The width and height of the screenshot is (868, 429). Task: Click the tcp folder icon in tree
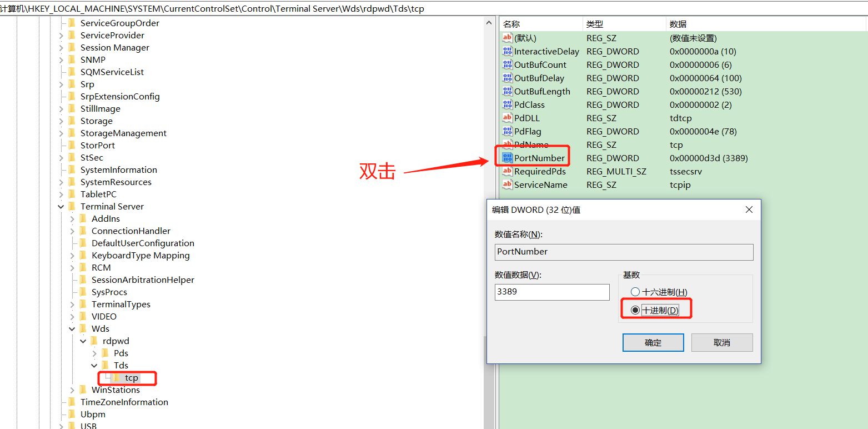[x=117, y=378]
